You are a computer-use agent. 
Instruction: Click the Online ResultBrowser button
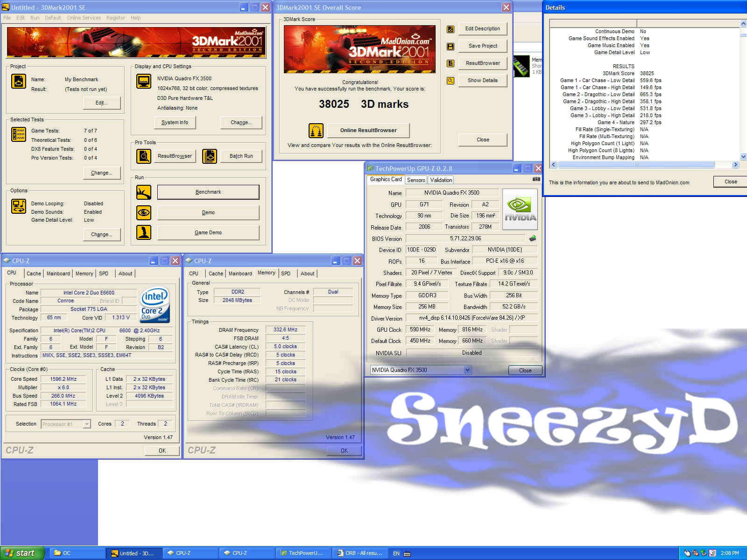pyautogui.click(x=368, y=131)
